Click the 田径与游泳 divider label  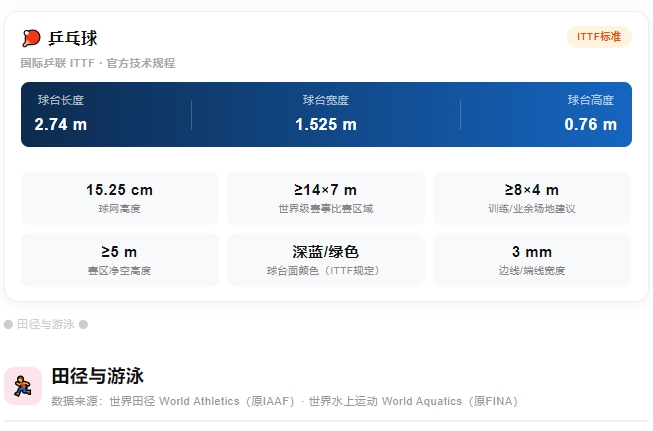[x=46, y=325]
